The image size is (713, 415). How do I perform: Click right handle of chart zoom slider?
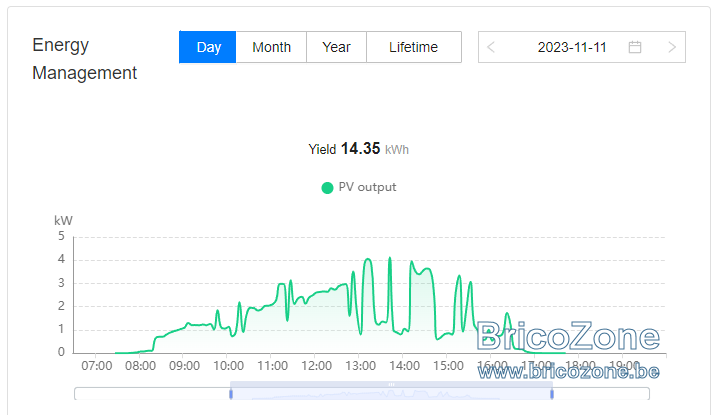tap(552, 394)
